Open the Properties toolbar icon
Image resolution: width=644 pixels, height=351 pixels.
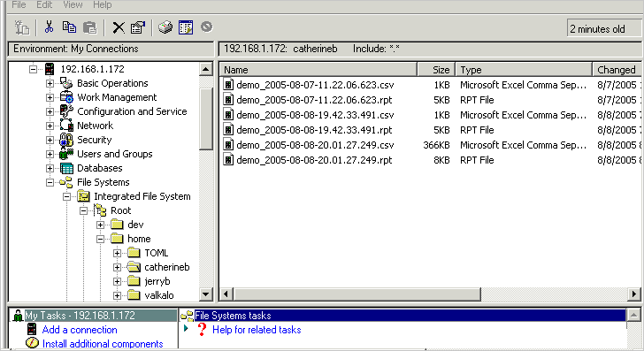tap(138, 27)
